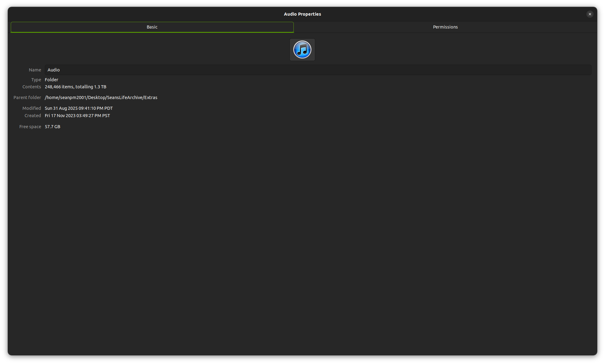Click the Contents label
Image resolution: width=605 pixels, height=364 pixels.
click(32, 87)
